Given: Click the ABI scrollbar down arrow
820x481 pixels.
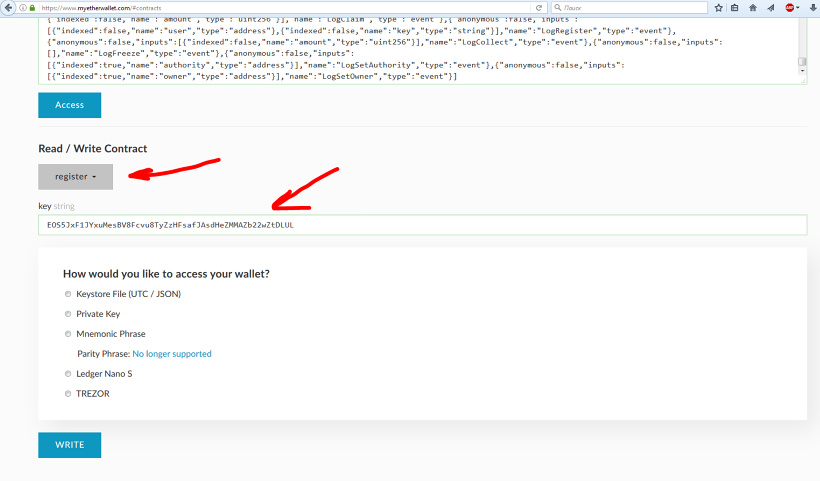Looking at the screenshot, I should pyautogui.click(x=802, y=71).
